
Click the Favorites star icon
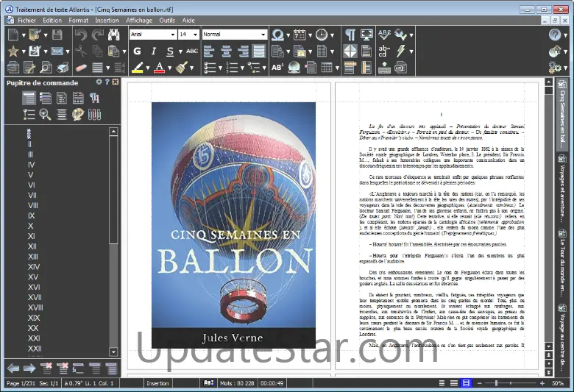pyautogui.click(x=13, y=51)
